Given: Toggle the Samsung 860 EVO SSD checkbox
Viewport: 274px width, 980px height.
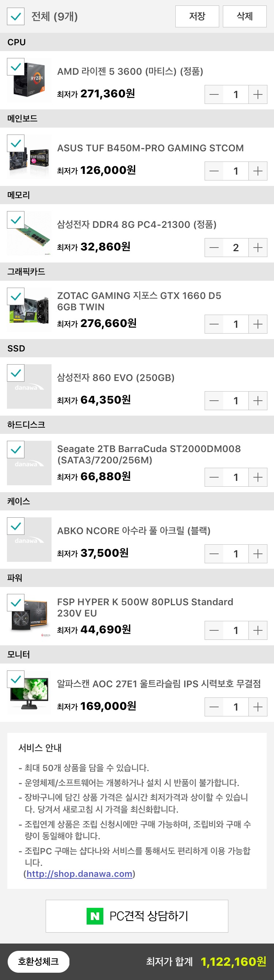Looking at the screenshot, I should [x=16, y=373].
